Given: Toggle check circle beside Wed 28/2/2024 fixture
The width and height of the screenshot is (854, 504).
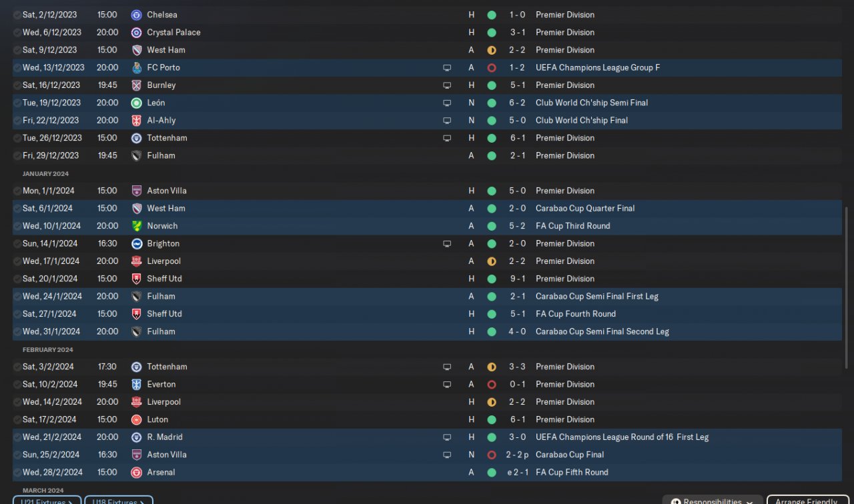Looking at the screenshot, I should 17,473.
